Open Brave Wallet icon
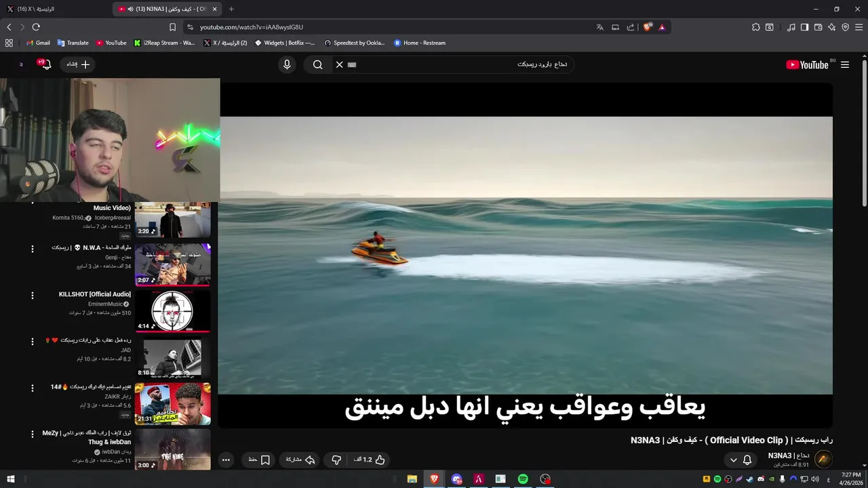Screen dimensions: 868x488 pos(818,27)
